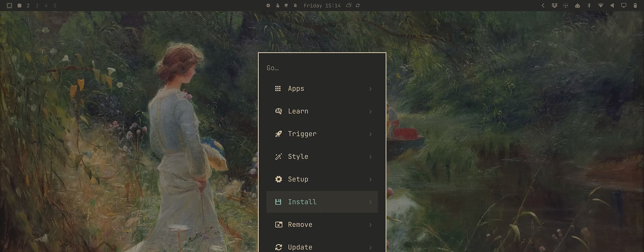Click the battery status icon
The image size is (644, 252).
(x=635, y=5)
